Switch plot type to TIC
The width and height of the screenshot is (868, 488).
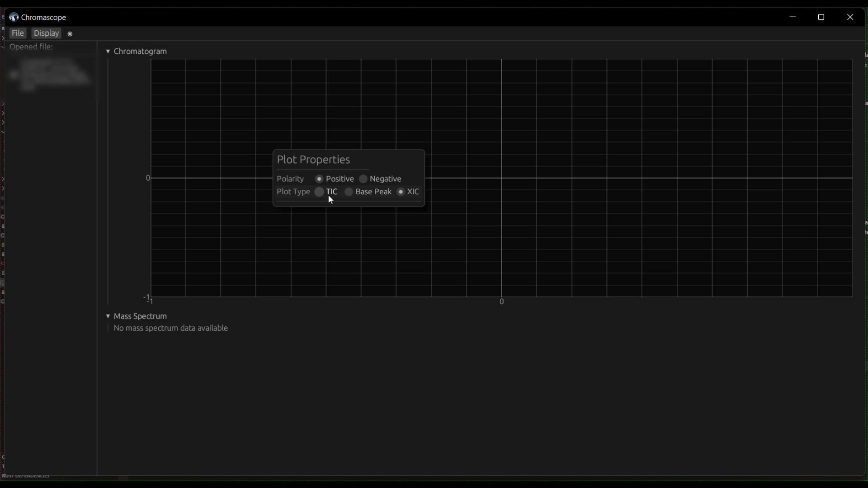point(319,192)
